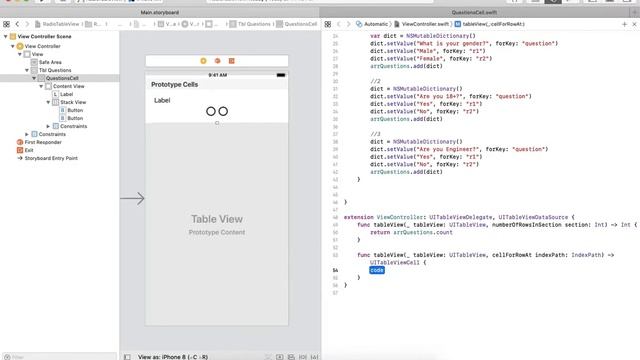The height and width of the screenshot is (360, 640).
Task: Open the ViewController.swift jump bar item
Action: point(421,24)
